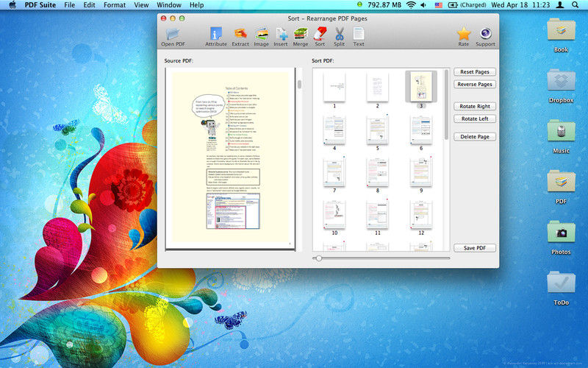Open the Book folder on desktop
The width and height of the screenshot is (588, 368).
[561, 35]
